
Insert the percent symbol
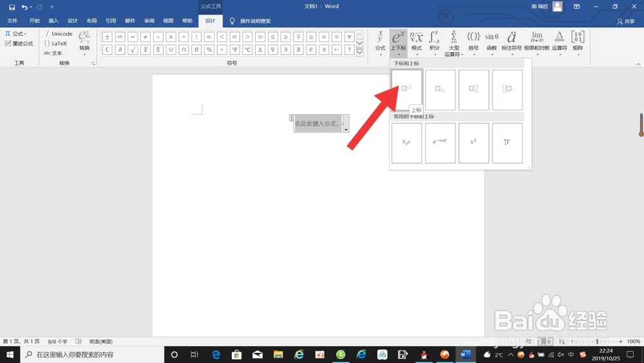point(209,50)
